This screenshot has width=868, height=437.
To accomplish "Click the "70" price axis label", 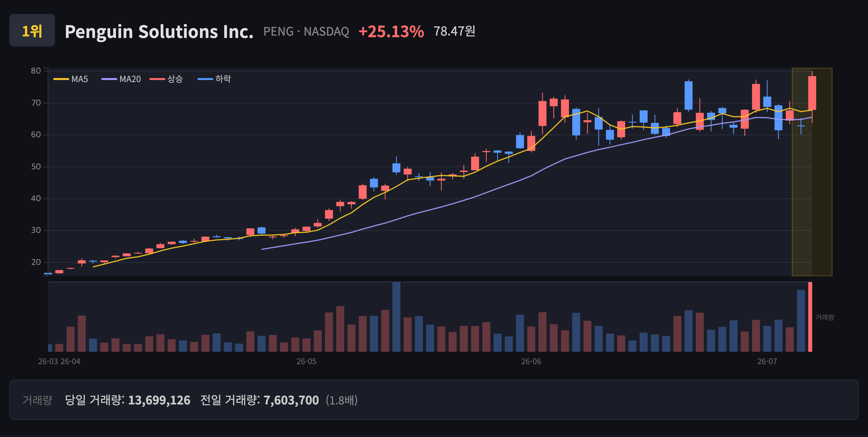I will pos(36,103).
